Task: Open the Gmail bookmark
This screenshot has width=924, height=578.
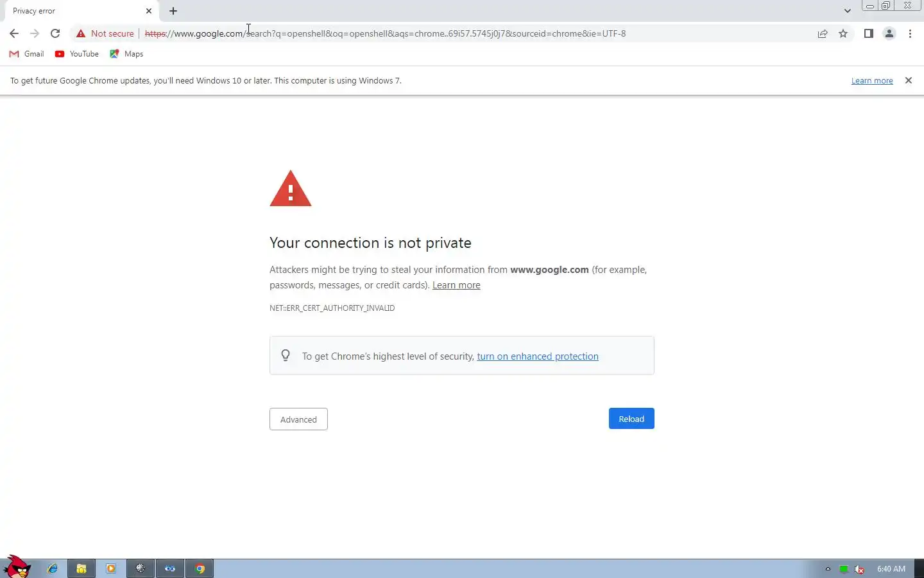Action: tap(27, 54)
